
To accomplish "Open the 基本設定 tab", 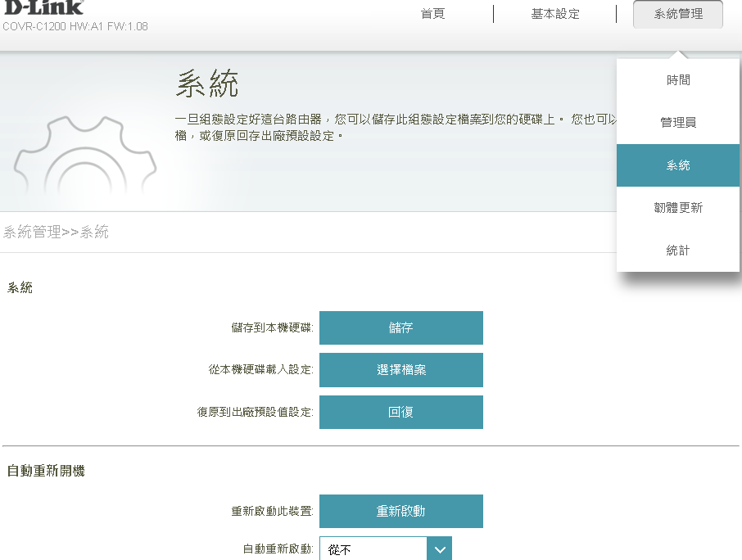I will [555, 14].
